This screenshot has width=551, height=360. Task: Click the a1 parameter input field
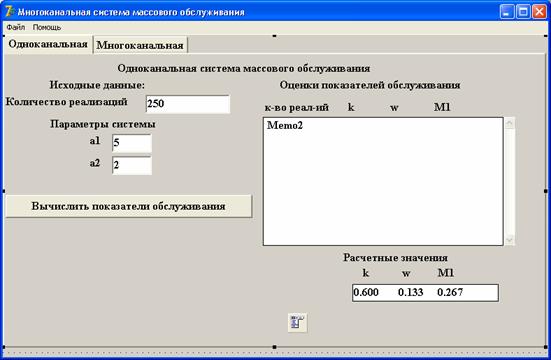pos(132,143)
